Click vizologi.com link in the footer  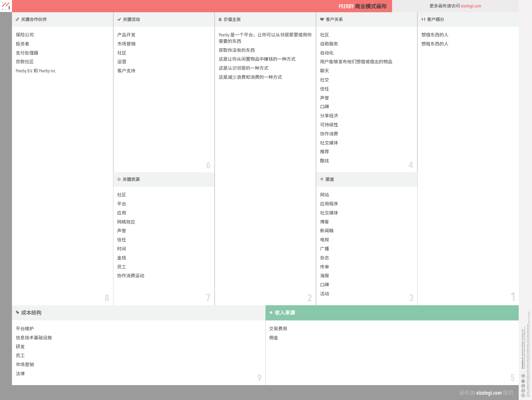[x=488, y=393]
